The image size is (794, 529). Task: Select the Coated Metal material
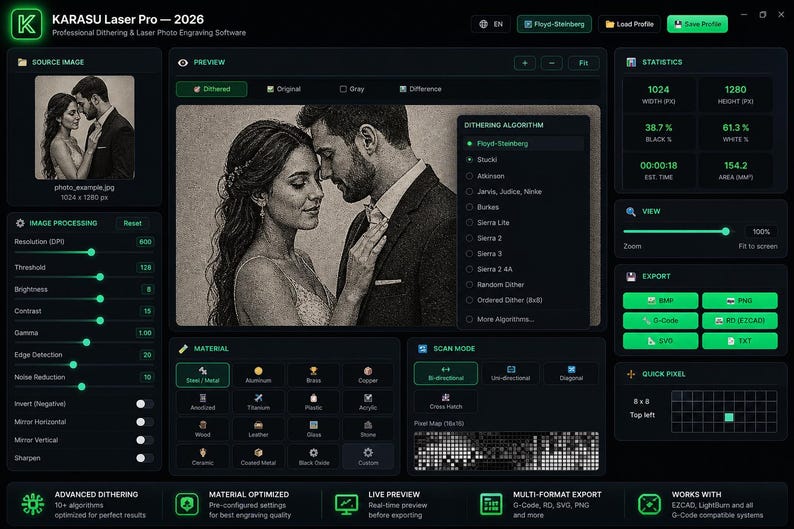pyautogui.click(x=258, y=456)
